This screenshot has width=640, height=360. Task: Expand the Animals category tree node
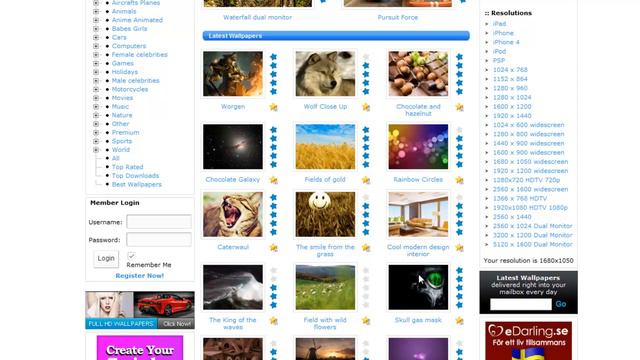point(96,11)
